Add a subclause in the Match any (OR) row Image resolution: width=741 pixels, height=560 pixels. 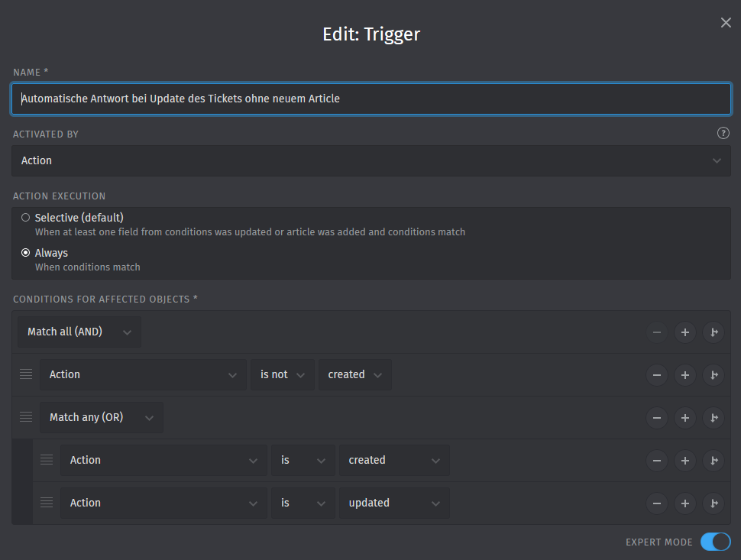click(713, 418)
